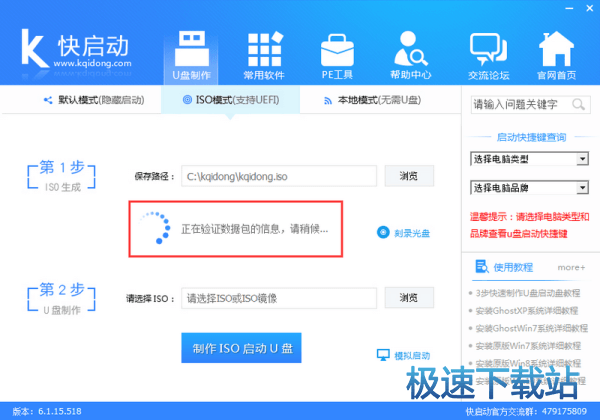Viewport: 600px width, 420px height.
Task: Switch to 默认模式(隐藏启动) tab
Action: click(94, 100)
